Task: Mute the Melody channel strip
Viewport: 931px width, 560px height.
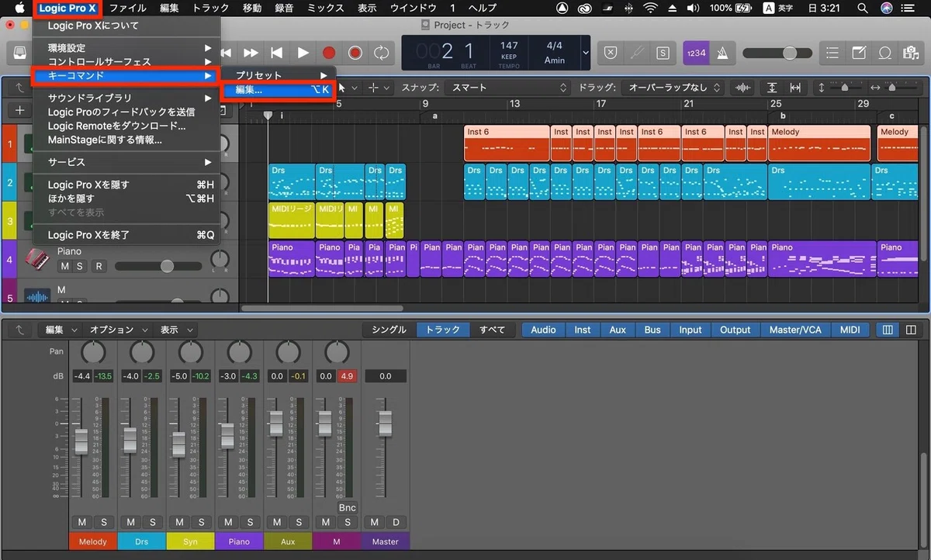Action: coord(81,522)
